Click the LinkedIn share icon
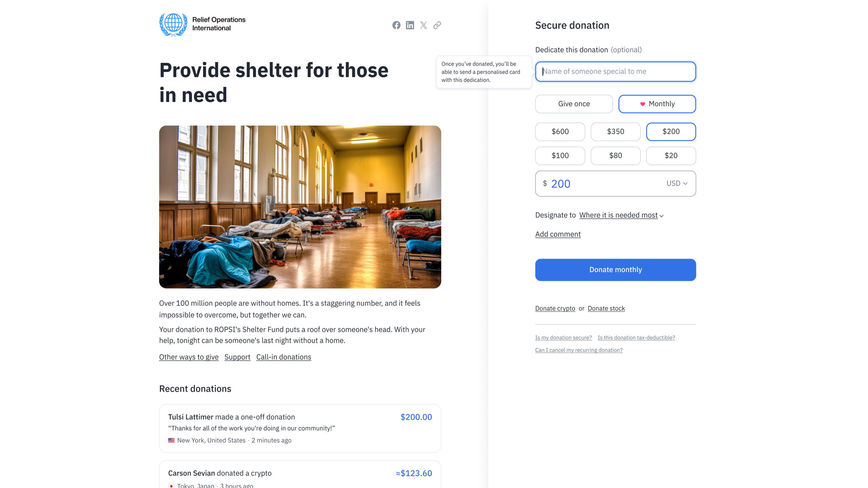868x488 pixels. pos(410,25)
